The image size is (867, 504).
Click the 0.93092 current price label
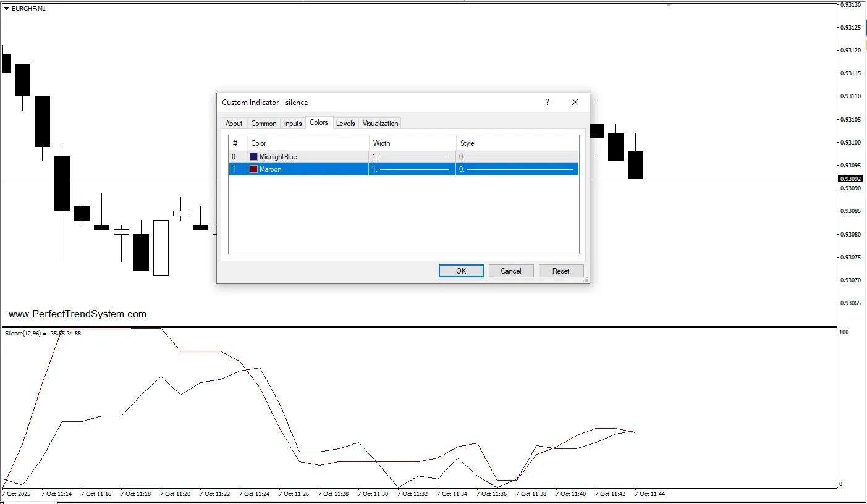tap(852, 179)
